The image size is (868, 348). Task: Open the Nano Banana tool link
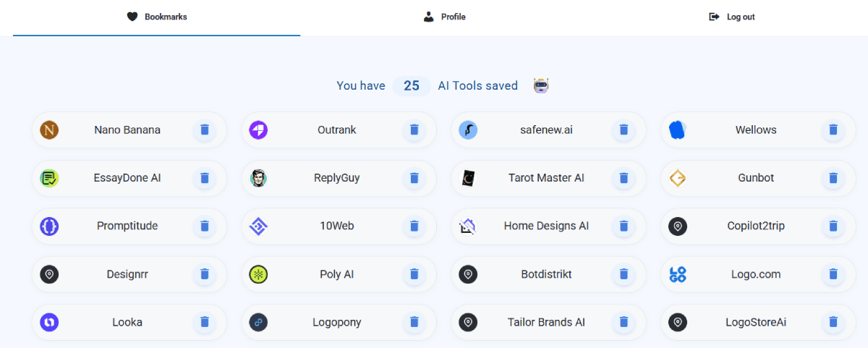(127, 130)
